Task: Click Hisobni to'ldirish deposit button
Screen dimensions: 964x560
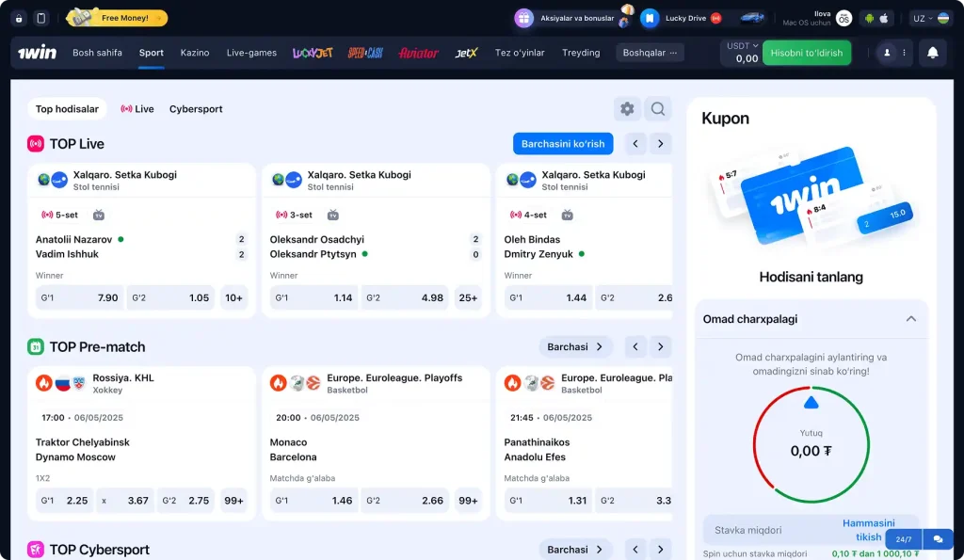Action: click(x=807, y=53)
